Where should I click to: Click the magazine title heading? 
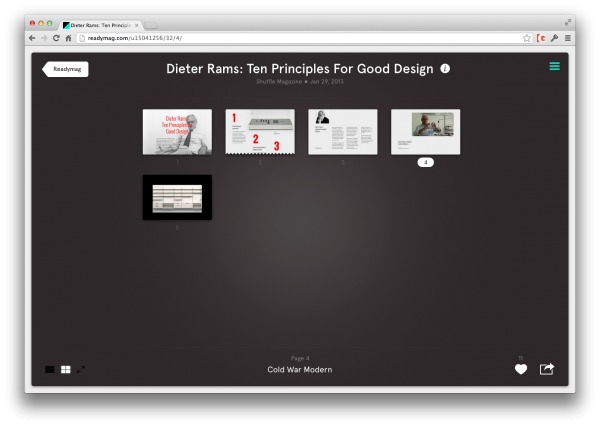[x=300, y=69]
